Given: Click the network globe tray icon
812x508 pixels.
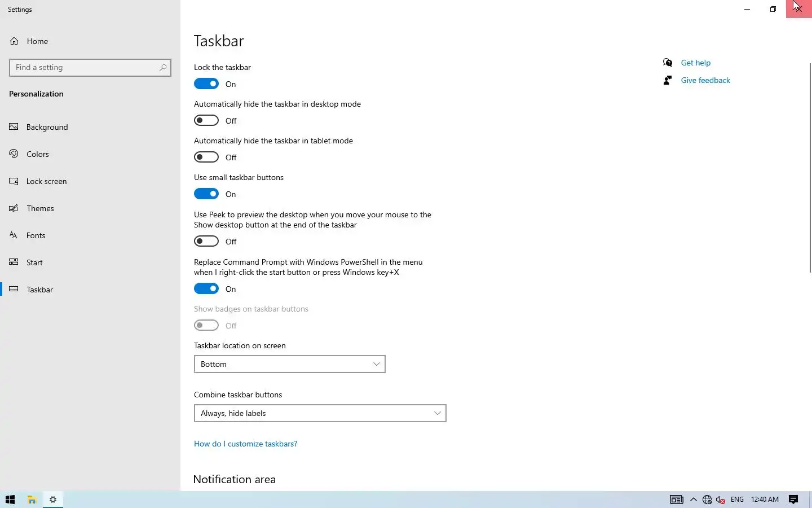Looking at the screenshot, I should click(707, 500).
